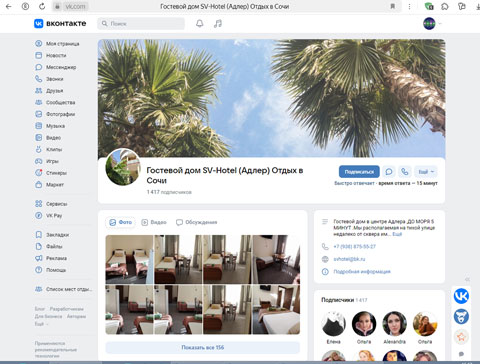Open the last photo in top row
The height and width of the screenshot is (364, 480).
(x=276, y=259)
